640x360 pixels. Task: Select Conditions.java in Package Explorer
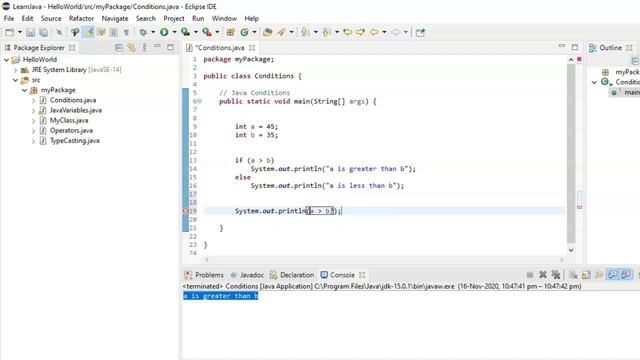pos(73,100)
